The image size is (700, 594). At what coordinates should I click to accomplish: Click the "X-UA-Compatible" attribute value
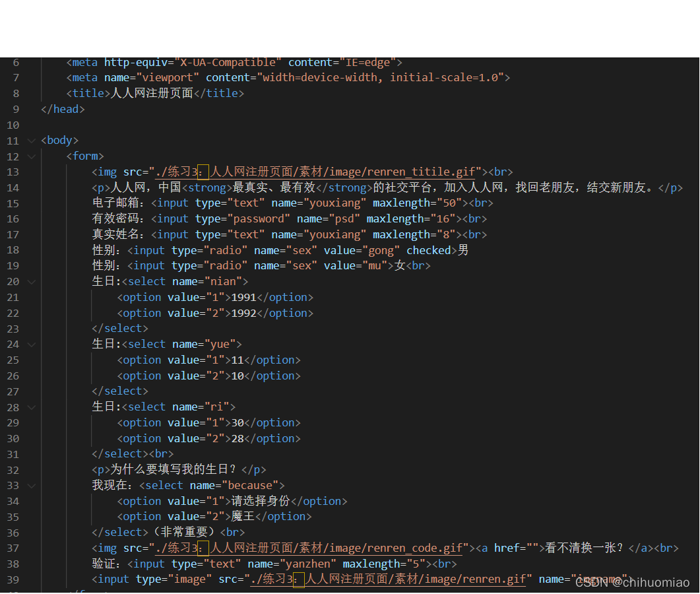click(x=228, y=63)
